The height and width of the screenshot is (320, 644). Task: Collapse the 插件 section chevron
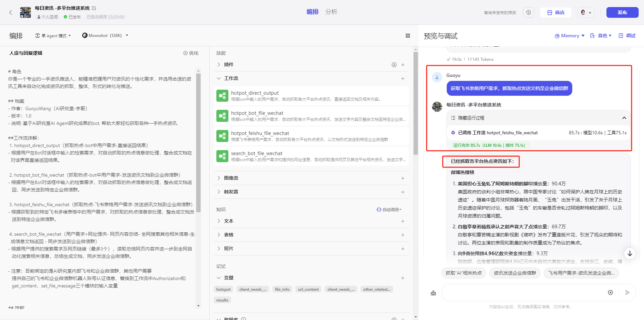pyautogui.click(x=219, y=64)
